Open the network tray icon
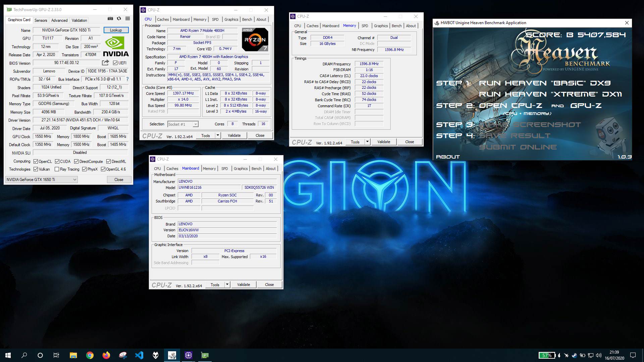Viewport: 644px width, 362px height. point(591,355)
